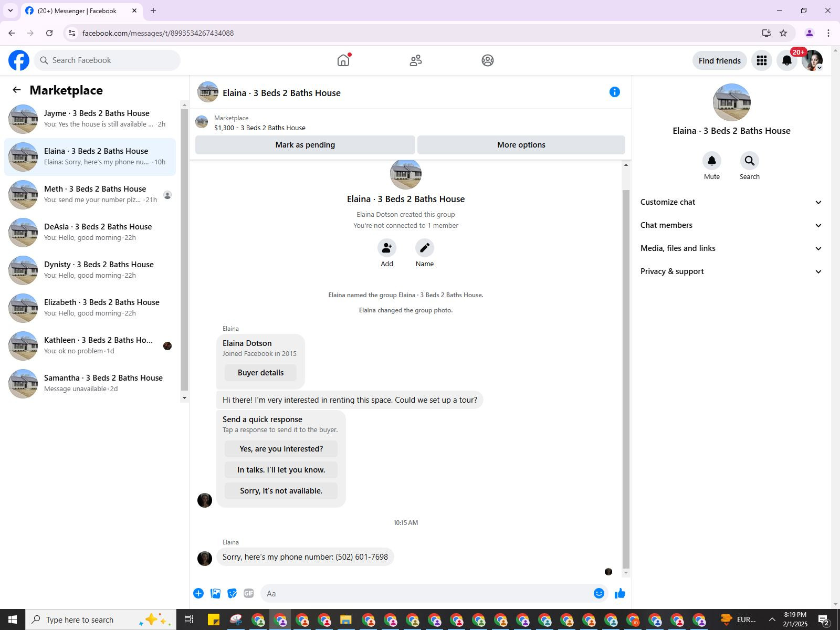Image resolution: width=840 pixels, height=630 pixels.
Task: Edit the group name with pencil icon
Action: click(x=425, y=248)
